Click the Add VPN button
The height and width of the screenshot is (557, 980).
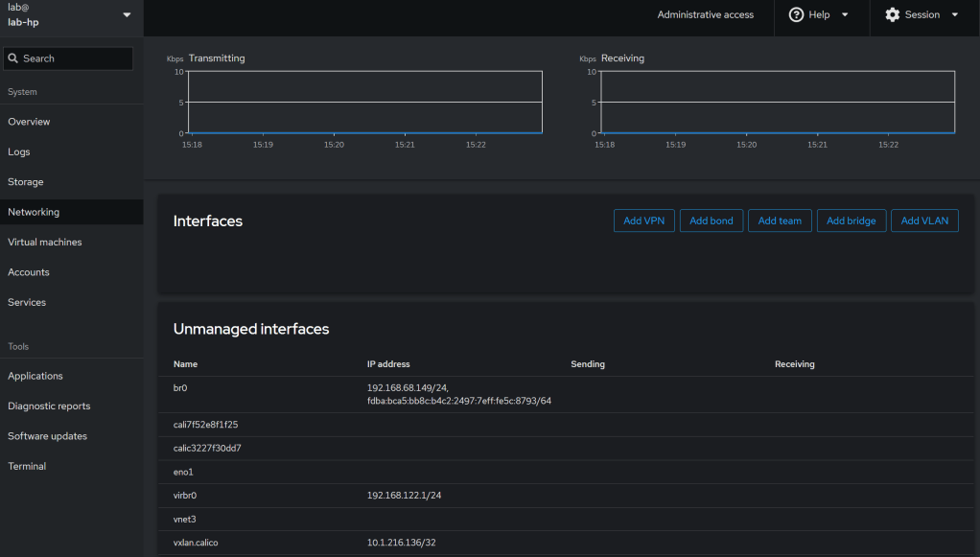tap(643, 220)
